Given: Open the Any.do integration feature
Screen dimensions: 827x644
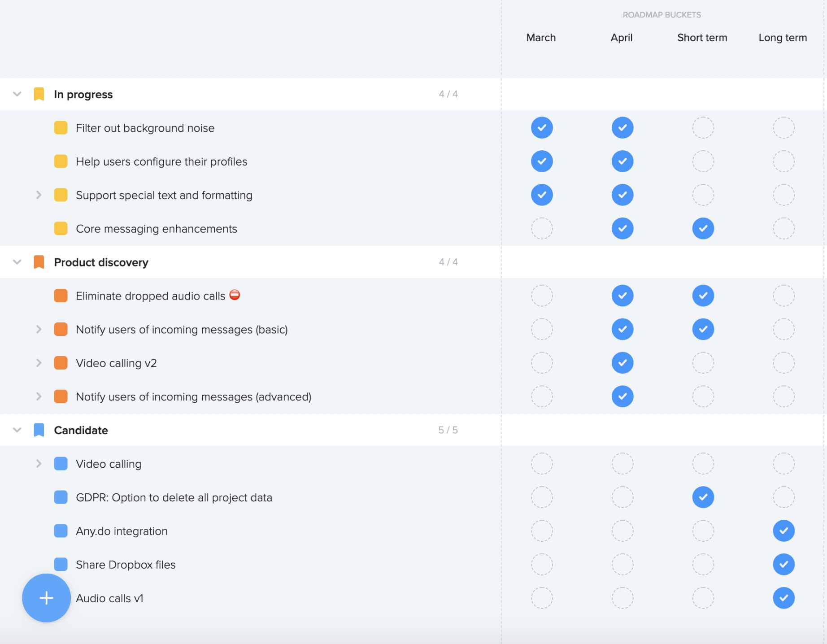Looking at the screenshot, I should [122, 531].
